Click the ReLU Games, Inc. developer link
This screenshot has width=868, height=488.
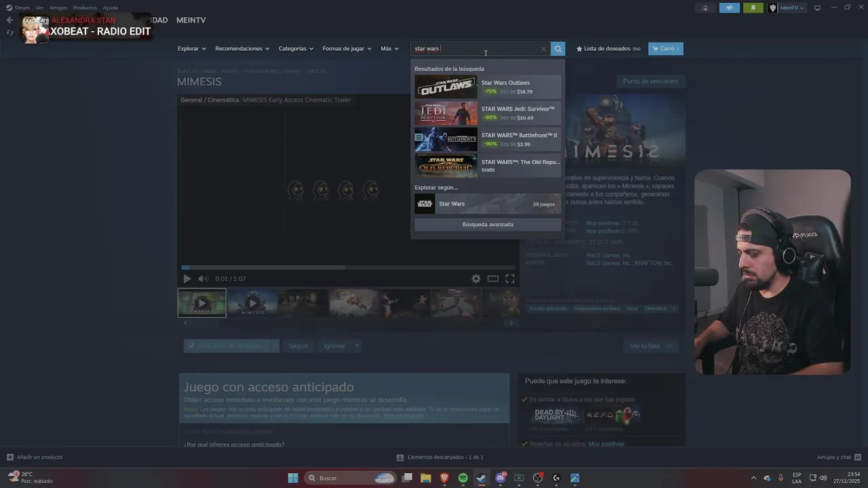tap(608, 256)
